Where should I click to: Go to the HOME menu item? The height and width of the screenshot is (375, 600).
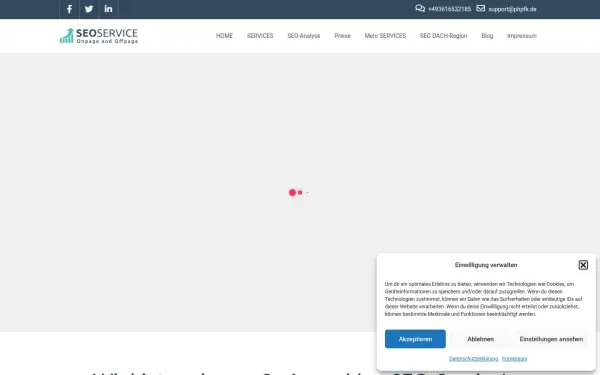[224, 36]
